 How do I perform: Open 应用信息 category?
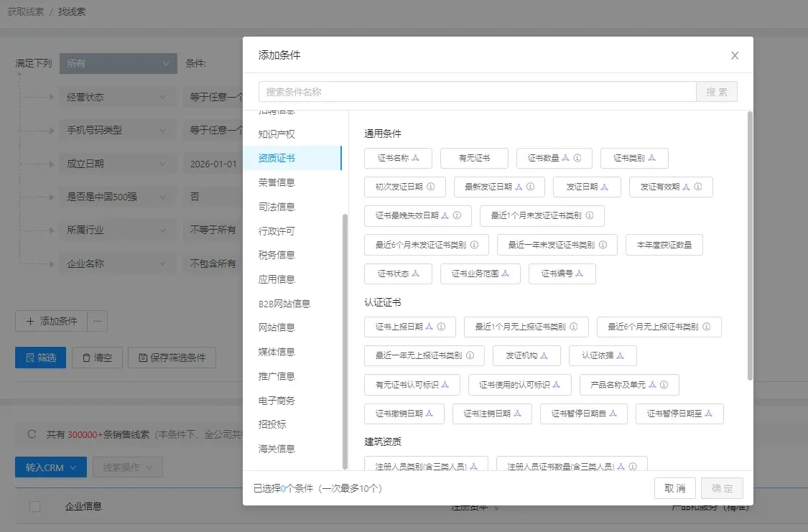[277, 279]
